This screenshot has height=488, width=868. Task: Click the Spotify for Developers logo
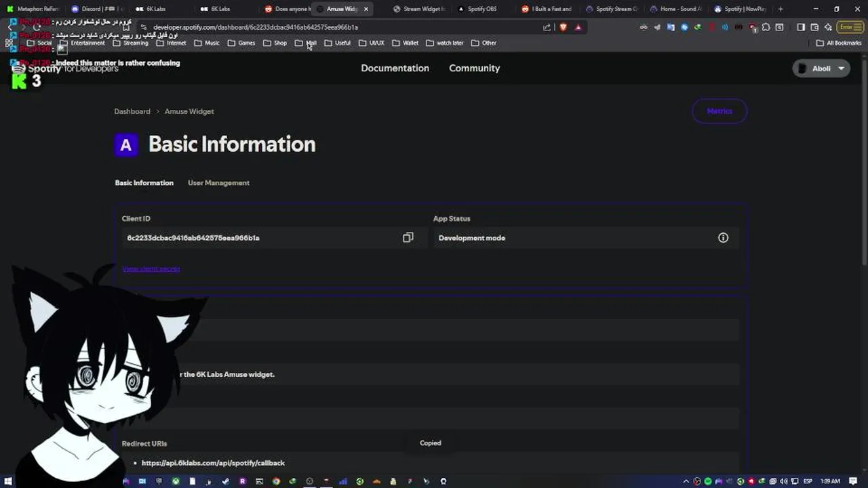click(66, 68)
